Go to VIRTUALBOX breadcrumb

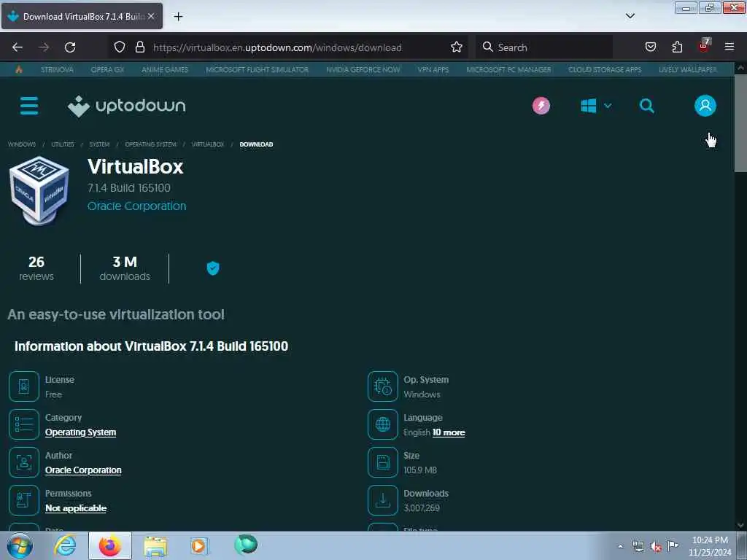click(x=208, y=144)
